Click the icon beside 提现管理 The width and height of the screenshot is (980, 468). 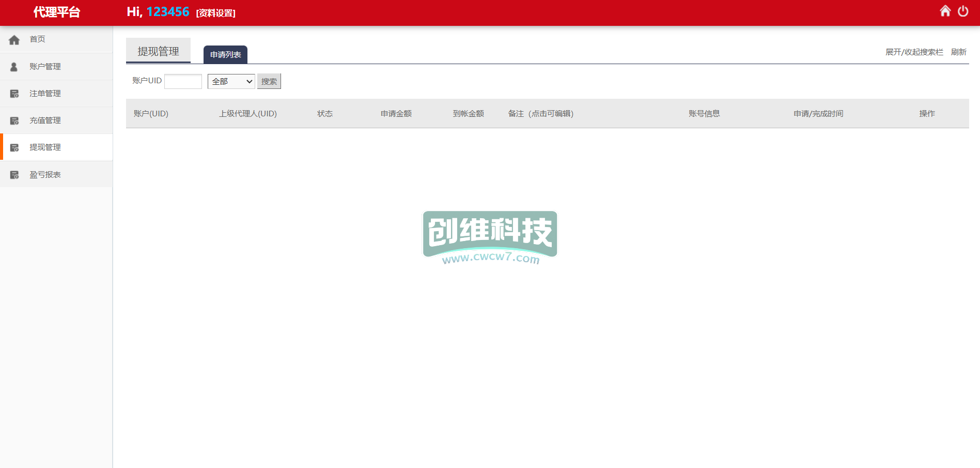14,147
